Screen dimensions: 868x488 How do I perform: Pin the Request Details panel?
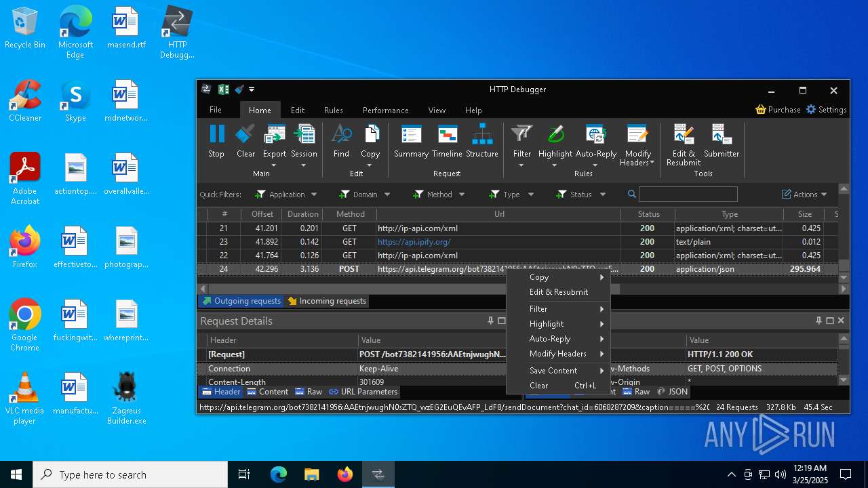tap(490, 321)
